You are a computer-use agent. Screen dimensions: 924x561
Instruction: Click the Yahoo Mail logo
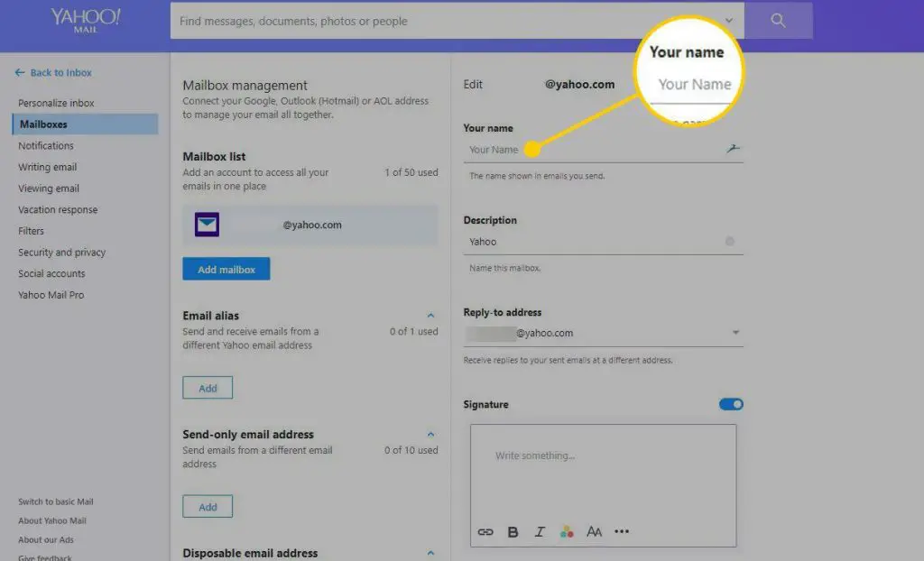(86, 20)
